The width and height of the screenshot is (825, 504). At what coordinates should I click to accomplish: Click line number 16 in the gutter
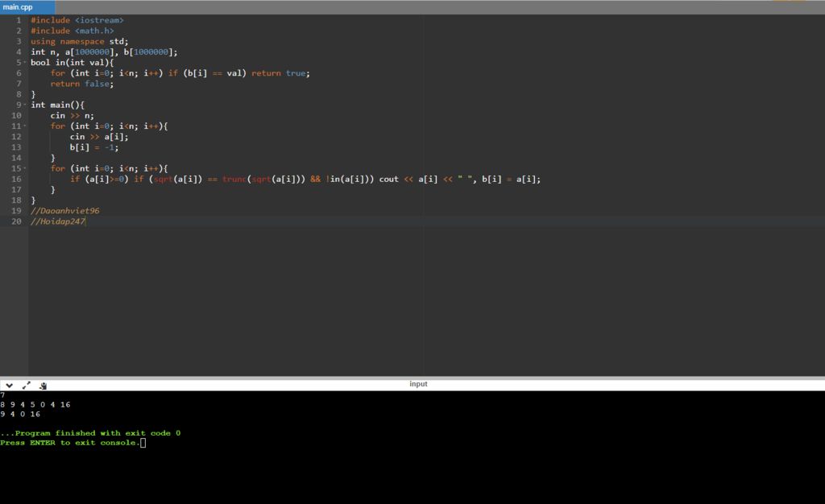pos(16,180)
